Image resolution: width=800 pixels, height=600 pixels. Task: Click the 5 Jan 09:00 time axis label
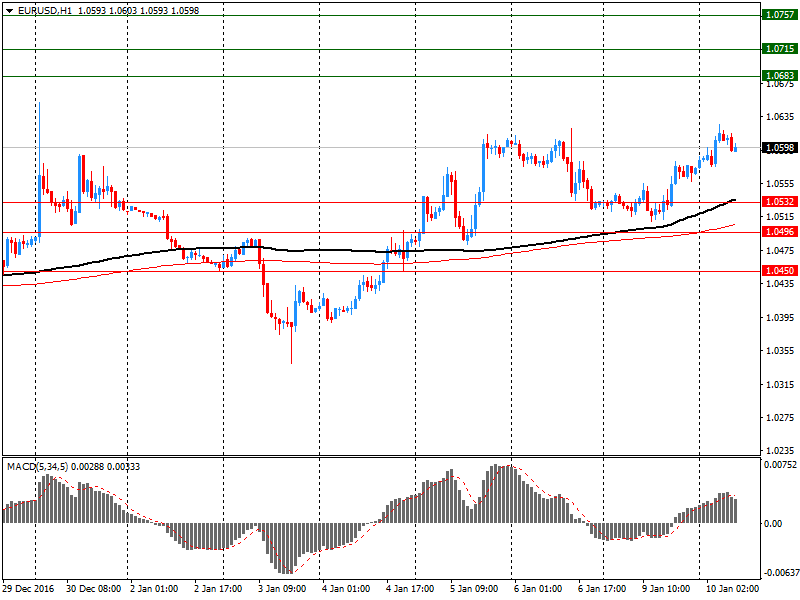point(474,588)
